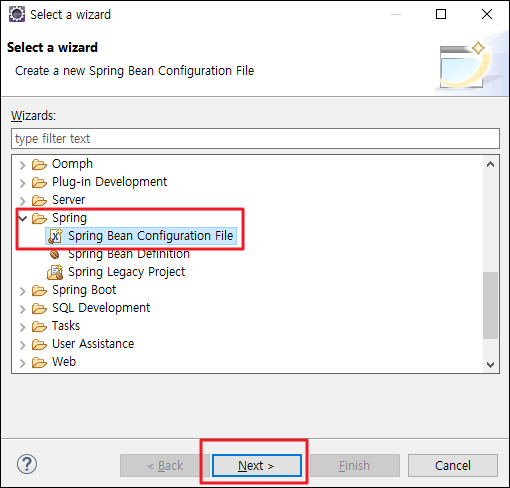Click the Spring Bean Definition bean icon
The width and height of the screenshot is (510, 488).
pyautogui.click(x=55, y=255)
